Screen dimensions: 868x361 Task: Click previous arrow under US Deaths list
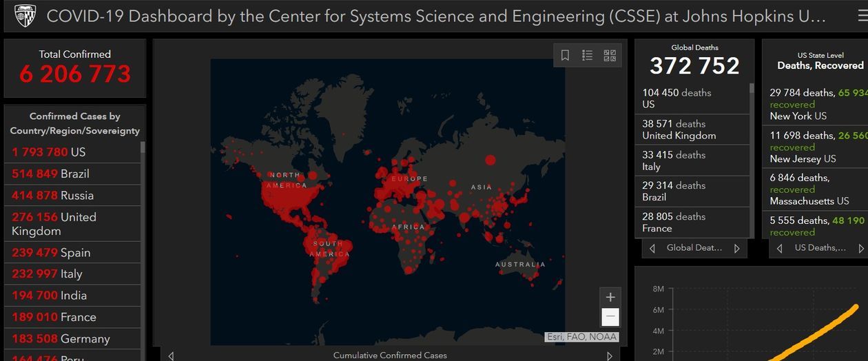(779, 248)
